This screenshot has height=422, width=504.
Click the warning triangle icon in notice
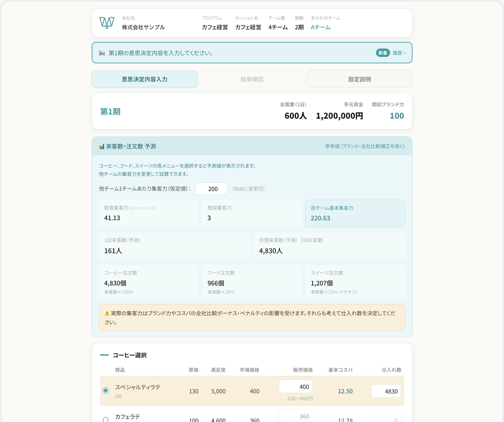(107, 313)
